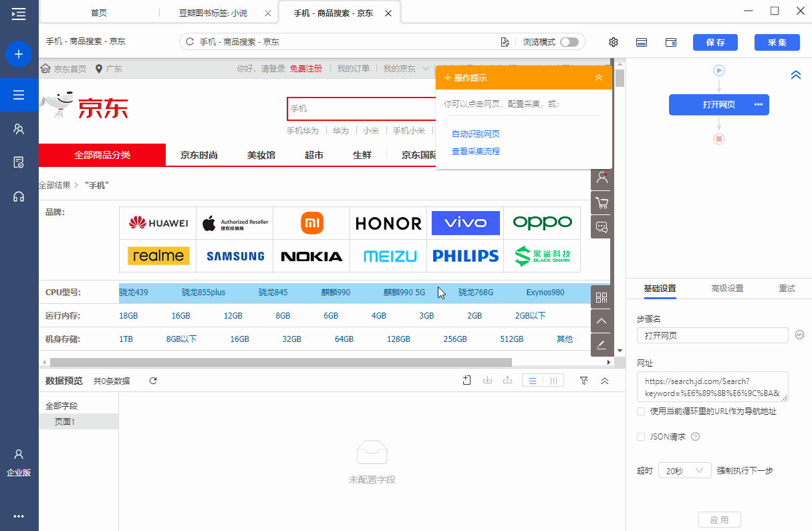Open the 打开网页 step's three-dot menu
This screenshot has height=531, width=812.
pos(758,104)
